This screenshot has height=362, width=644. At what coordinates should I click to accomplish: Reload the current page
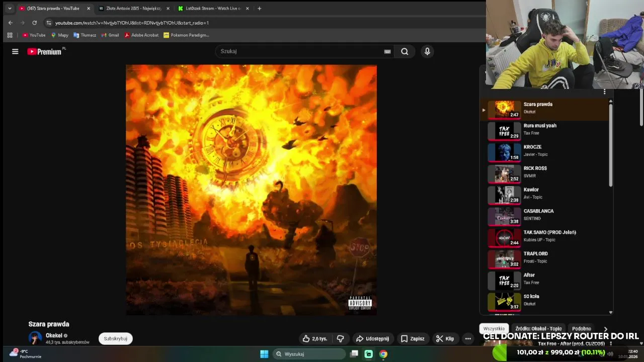[34, 23]
